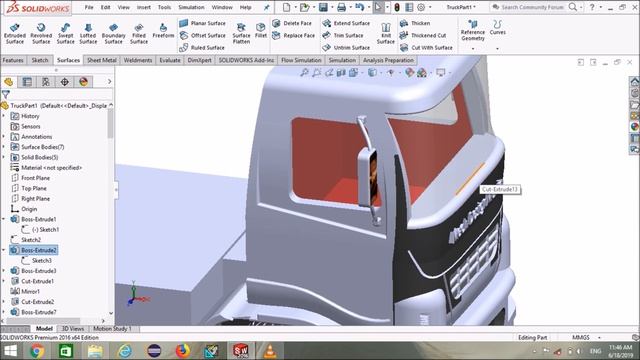The image size is (640, 360).
Task: Click the Delete Face tool
Action: 292,23
